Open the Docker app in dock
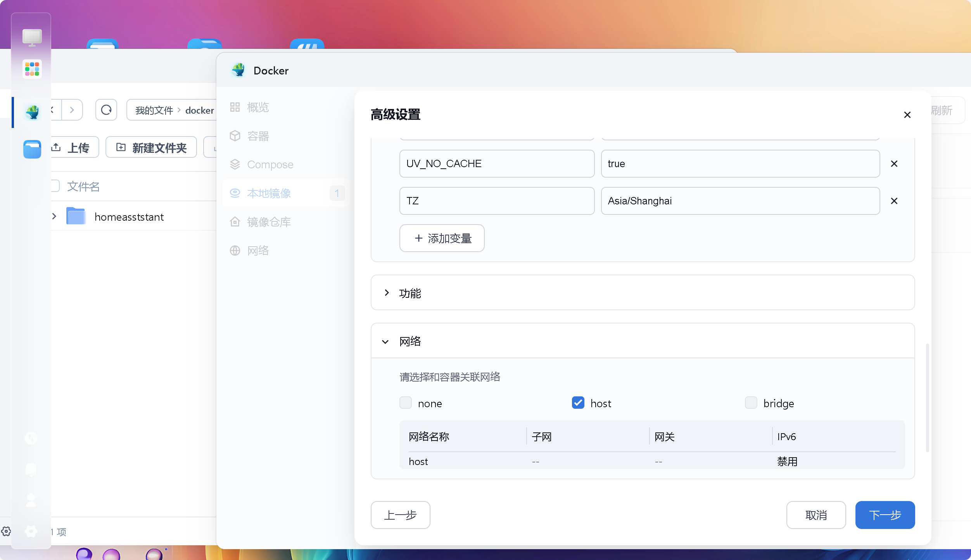The height and width of the screenshot is (560, 971). 32,112
